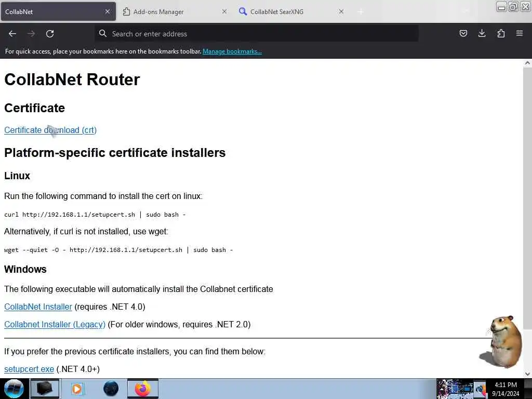Switch to the CollabNet SearXNG tab

tap(292, 11)
